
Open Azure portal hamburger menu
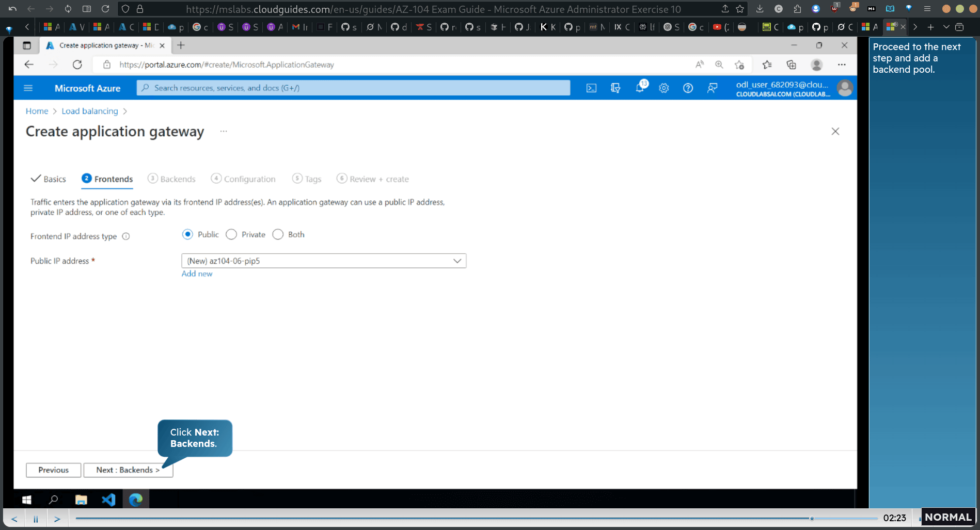point(28,88)
